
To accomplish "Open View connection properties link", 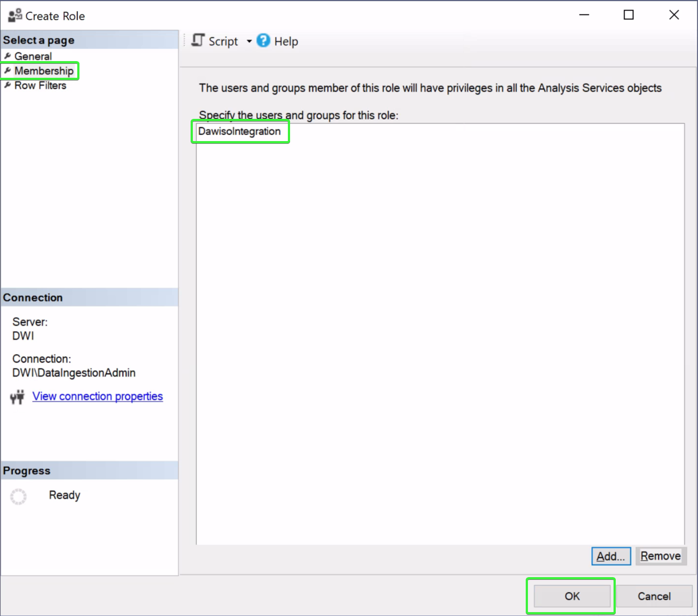I will tap(97, 396).
